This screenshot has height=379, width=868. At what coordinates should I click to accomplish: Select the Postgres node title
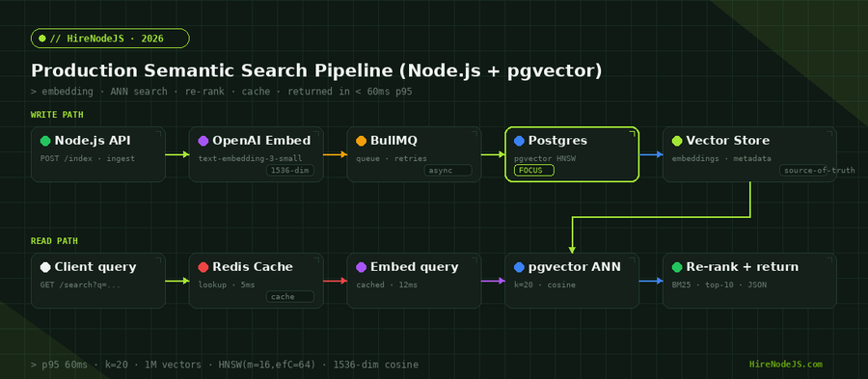[x=557, y=141]
